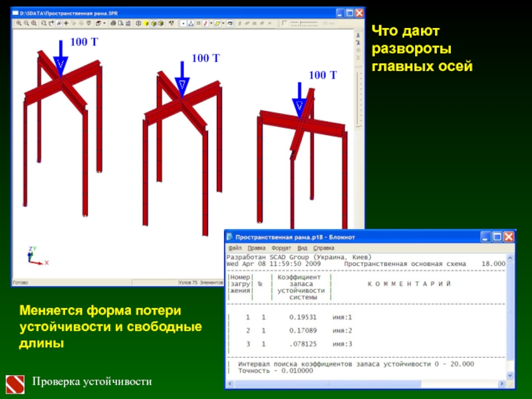Click the icon right of the document preview
532x399 pixels.
(128, 23)
